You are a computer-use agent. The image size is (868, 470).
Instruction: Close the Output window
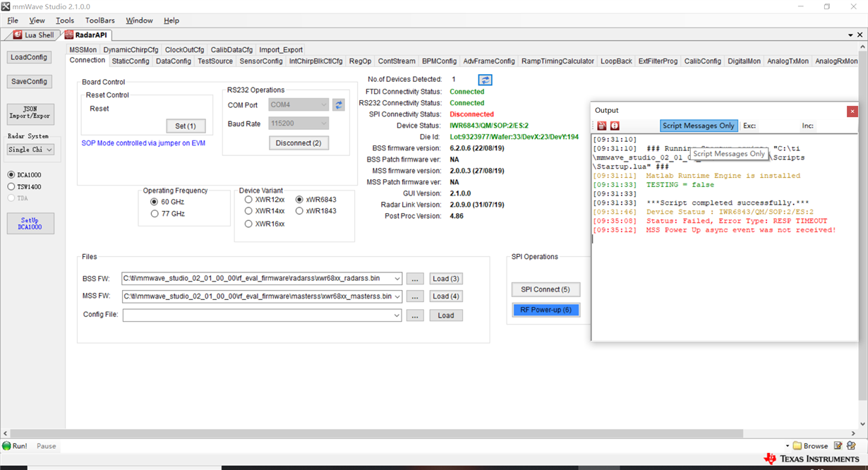click(x=852, y=111)
